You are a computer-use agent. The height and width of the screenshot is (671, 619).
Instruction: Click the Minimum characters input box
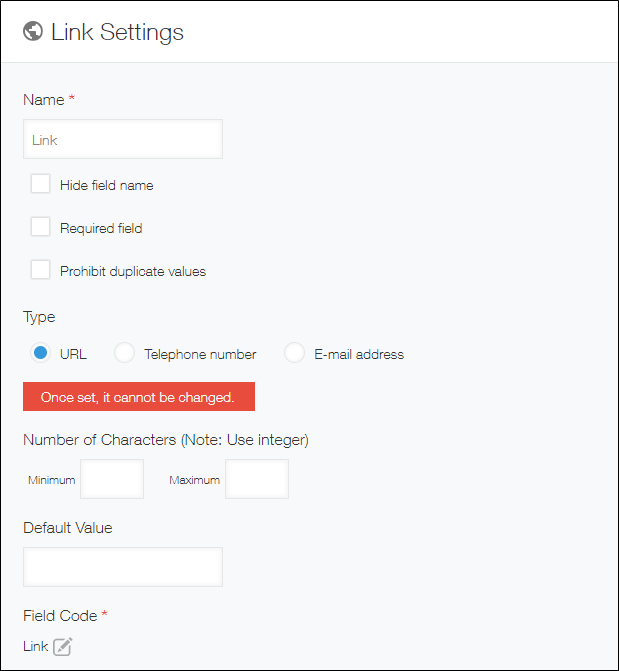coord(112,479)
